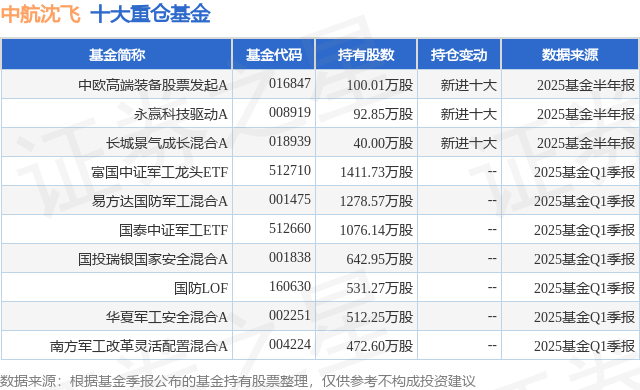Click the 数据来源 column header
Viewport: 640px width, 390px height.
click(x=570, y=55)
